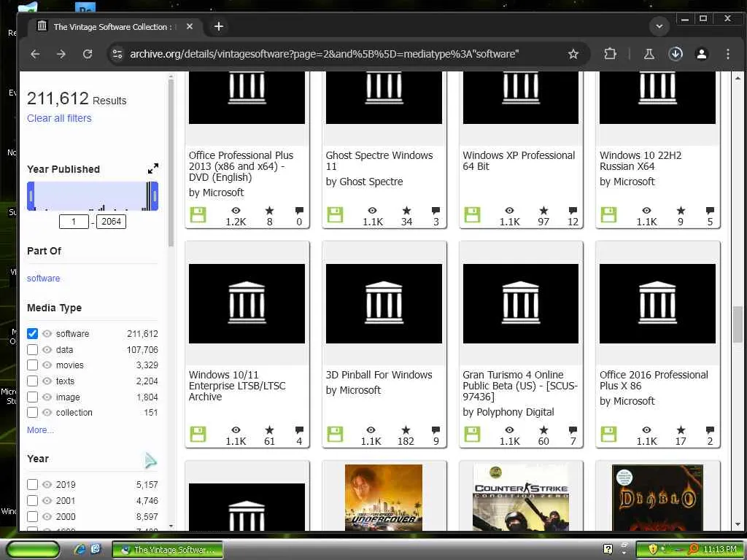Open a new browser tab

219,26
